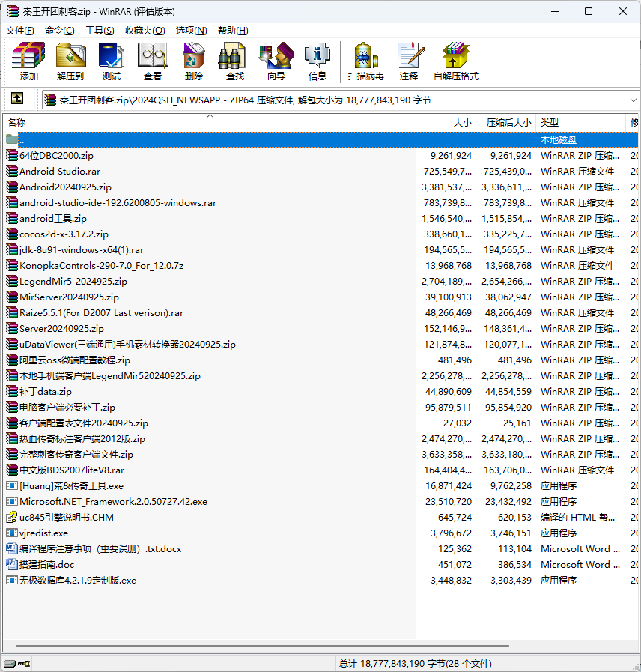The height and width of the screenshot is (672, 641).
Task: Open the 文件(F) menu
Action: [19, 31]
